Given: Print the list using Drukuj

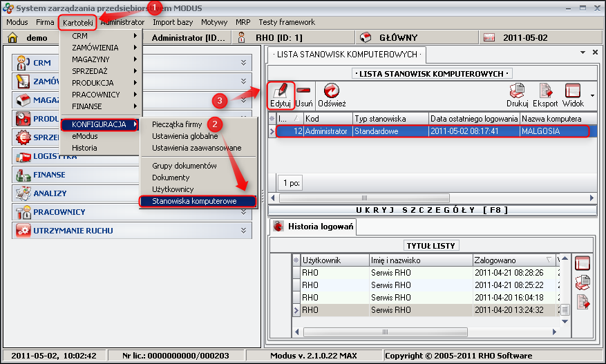Looking at the screenshot, I should coord(517,91).
